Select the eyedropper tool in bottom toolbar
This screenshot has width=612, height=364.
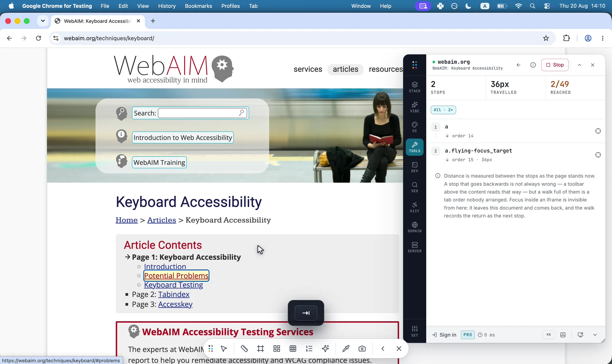coord(346,349)
